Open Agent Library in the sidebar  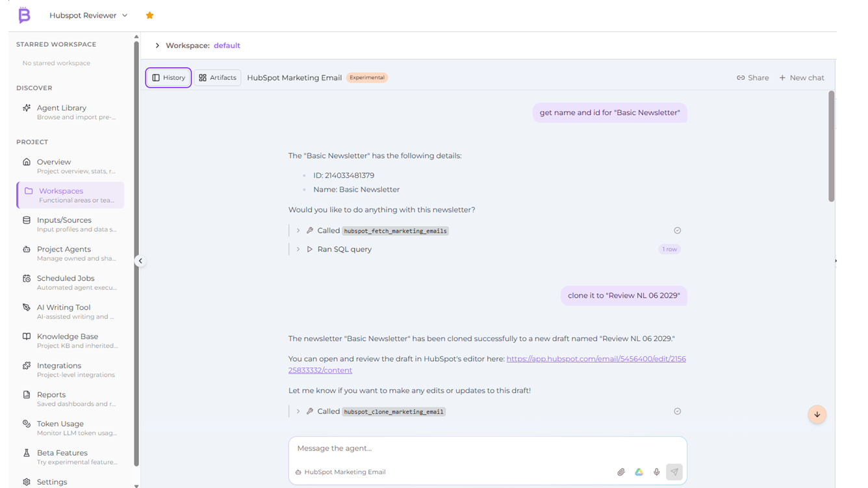[x=70, y=112]
